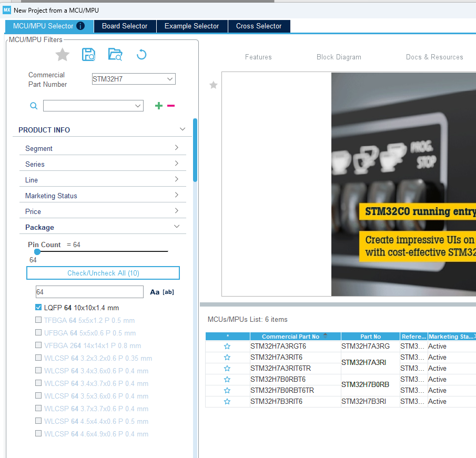Open Docs & Resources tab
Viewport: 476px width, 458px height.
[x=434, y=57]
